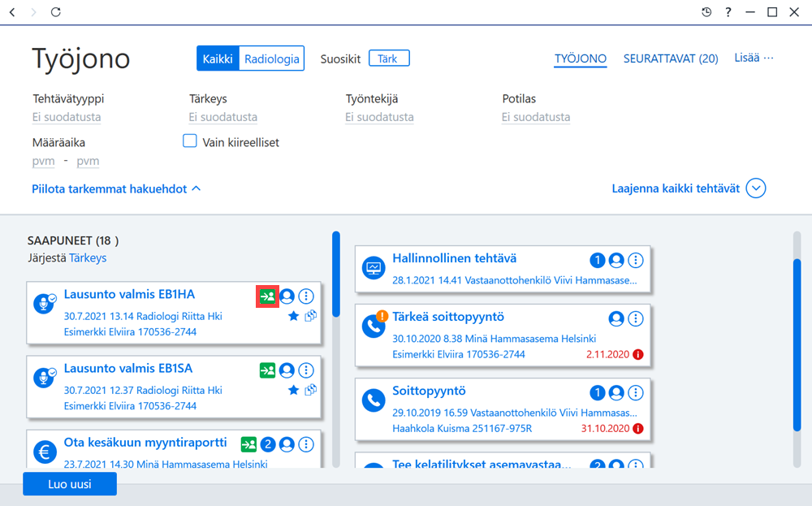
Task: Change sort order via the Tärkeys link
Action: (x=88, y=258)
